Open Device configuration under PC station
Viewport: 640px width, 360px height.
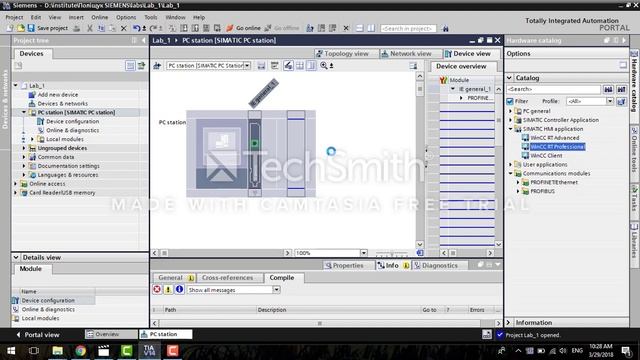click(x=72, y=121)
